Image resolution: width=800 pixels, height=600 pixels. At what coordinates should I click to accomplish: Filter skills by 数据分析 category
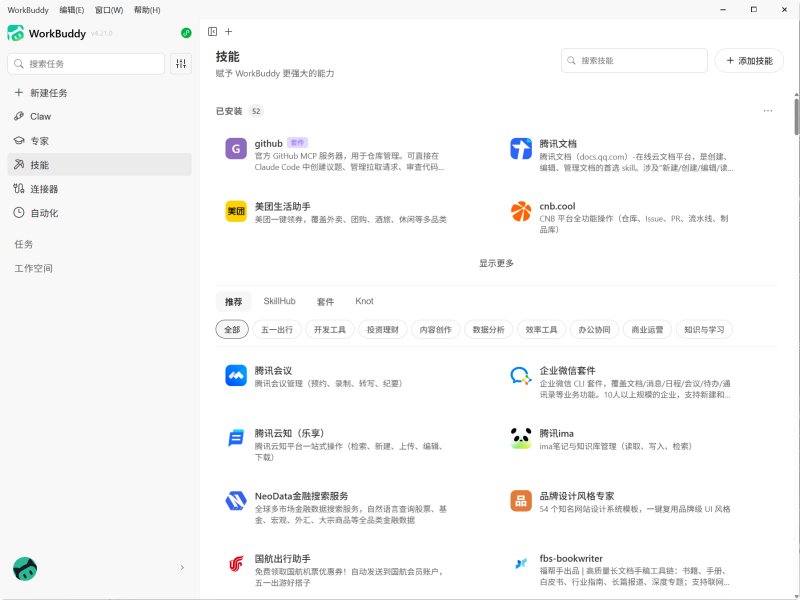click(x=488, y=330)
